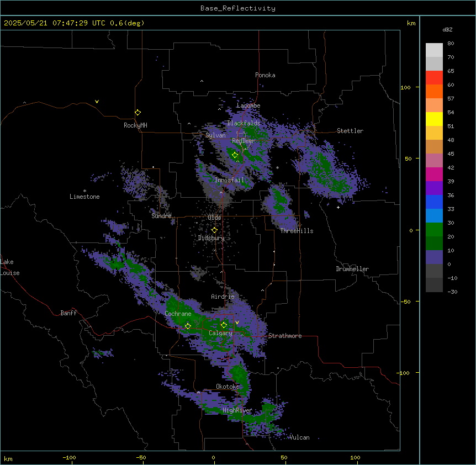Screen dimensions: 476x465
Task: Click the Vulcan town label
Action: (300, 437)
